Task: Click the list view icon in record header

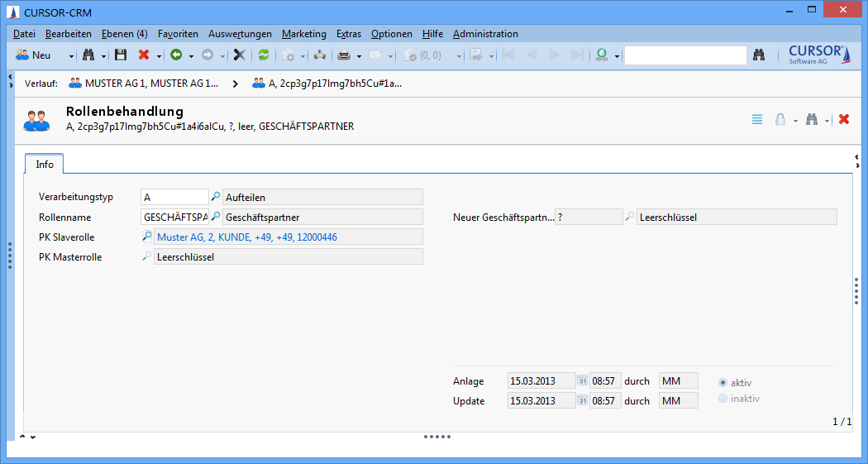Action: click(x=757, y=119)
